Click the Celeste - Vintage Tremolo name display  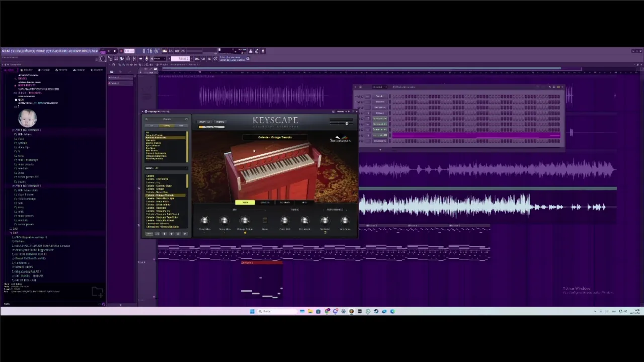(275, 137)
